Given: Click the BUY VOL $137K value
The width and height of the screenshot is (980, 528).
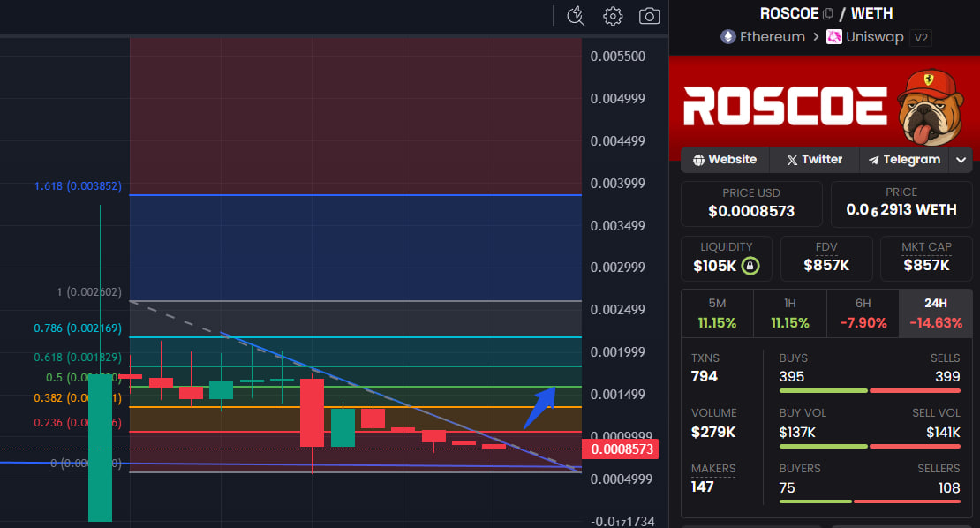Looking at the screenshot, I should 797,433.
